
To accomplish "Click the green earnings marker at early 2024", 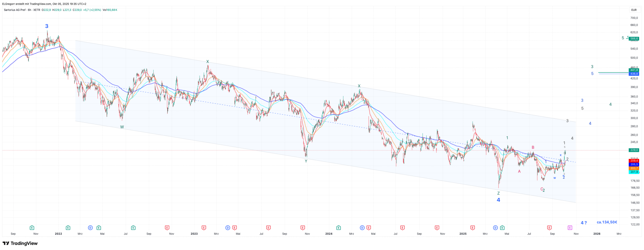I will click(x=338, y=228).
